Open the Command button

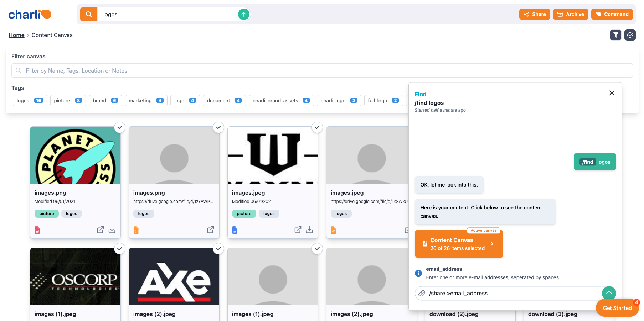(x=612, y=14)
